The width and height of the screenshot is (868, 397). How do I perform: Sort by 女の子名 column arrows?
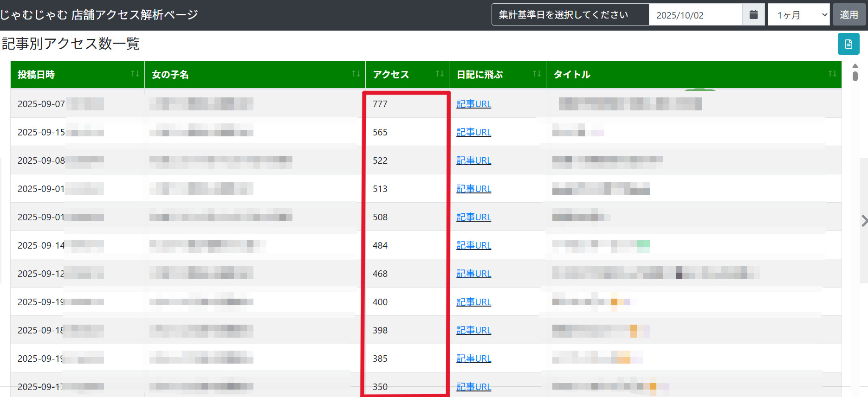pyautogui.click(x=356, y=74)
